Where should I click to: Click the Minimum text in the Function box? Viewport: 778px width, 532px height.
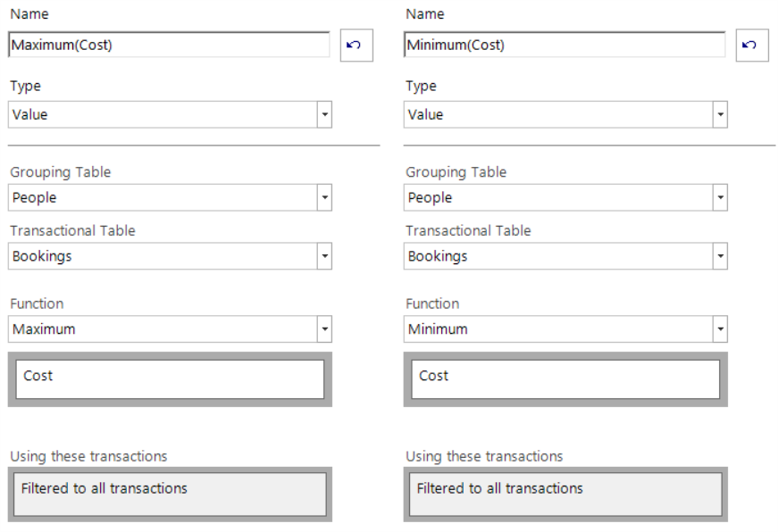[x=438, y=329]
